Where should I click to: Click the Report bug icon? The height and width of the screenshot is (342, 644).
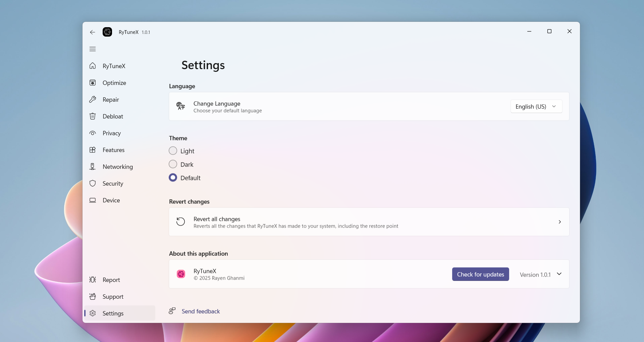coord(93,280)
